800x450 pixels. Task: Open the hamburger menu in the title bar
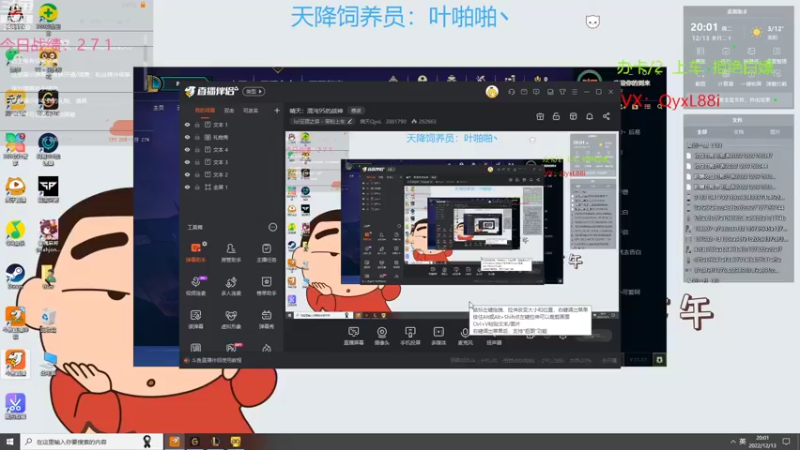[x=574, y=92]
